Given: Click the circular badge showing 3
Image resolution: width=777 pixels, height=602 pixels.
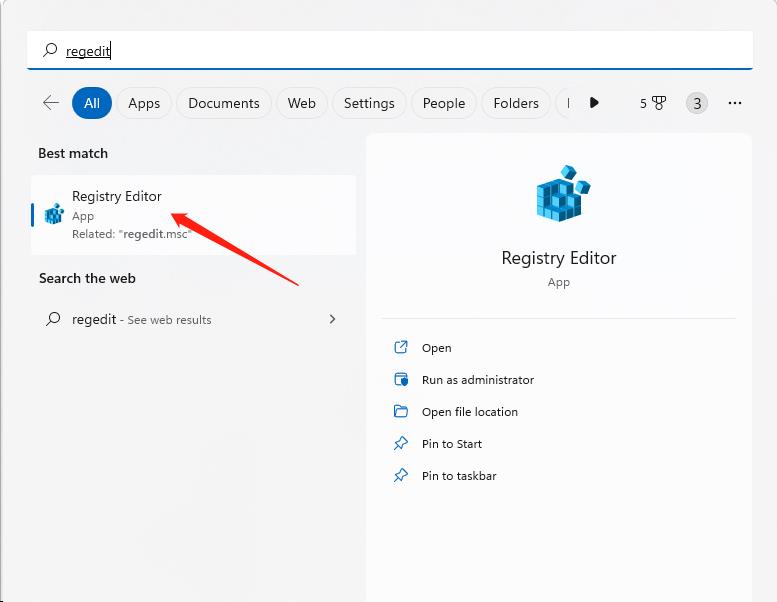Looking at the screenshot, I should tap(696, 103).
